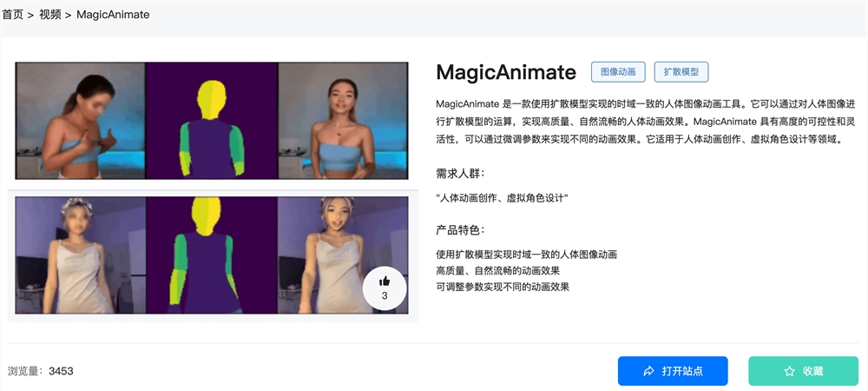868x391 pixels.
Task: Select the 扩散模型 tag
Action: 681,72
